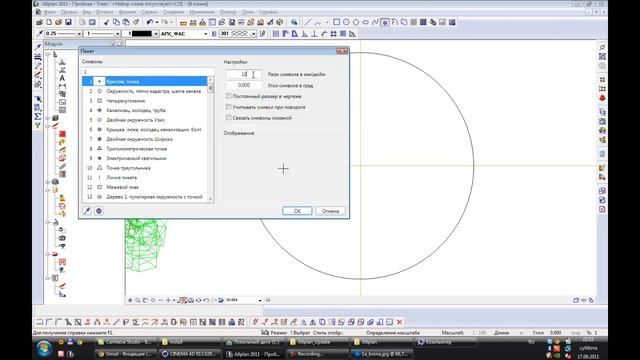This screenshot has height=360, width=640.
Task: Open the Формат menu
Action: coord(128,12)
